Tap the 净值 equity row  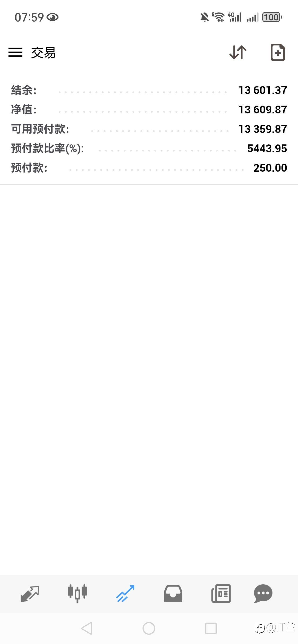click(x=149, y=109)
